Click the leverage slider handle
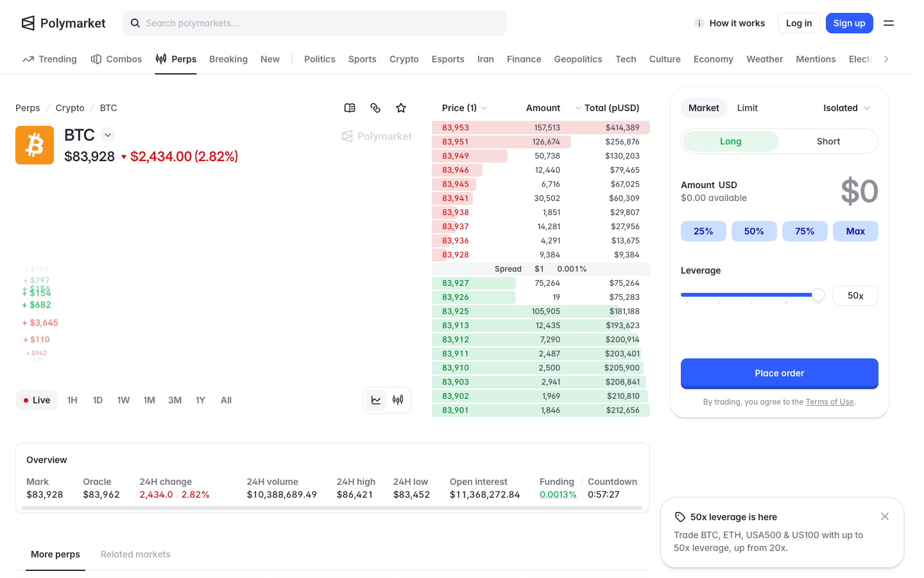Screen dimensions: 924x578 818,295
